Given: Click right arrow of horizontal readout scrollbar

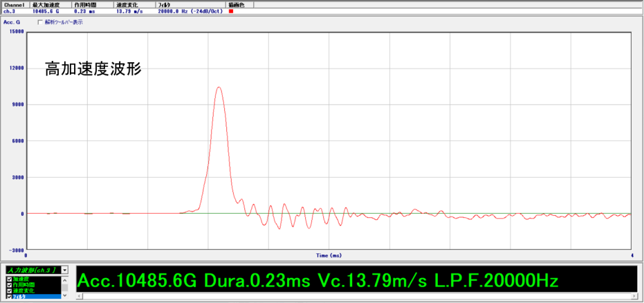Looking at the screenshot, I should click(633, 296).
